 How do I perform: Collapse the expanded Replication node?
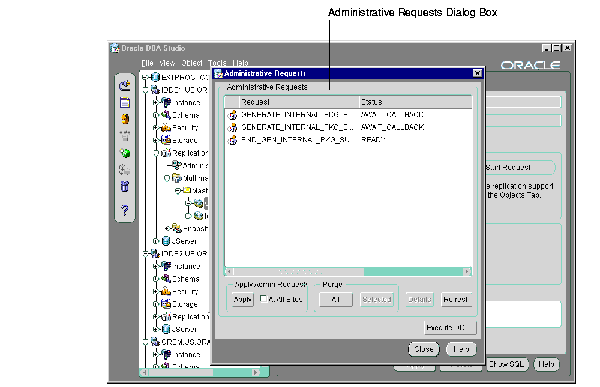pos(156,153)
